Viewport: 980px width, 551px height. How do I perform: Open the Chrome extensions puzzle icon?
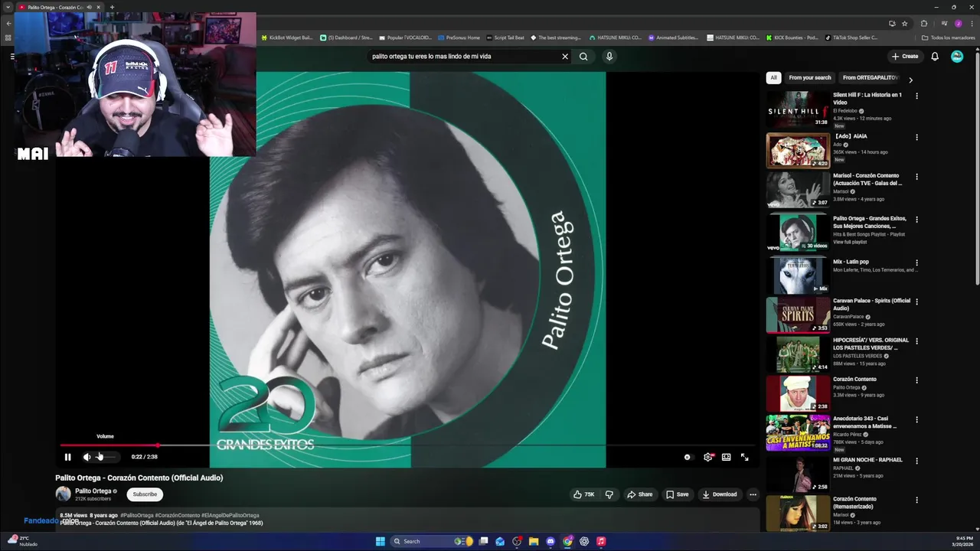click(923, 24)
